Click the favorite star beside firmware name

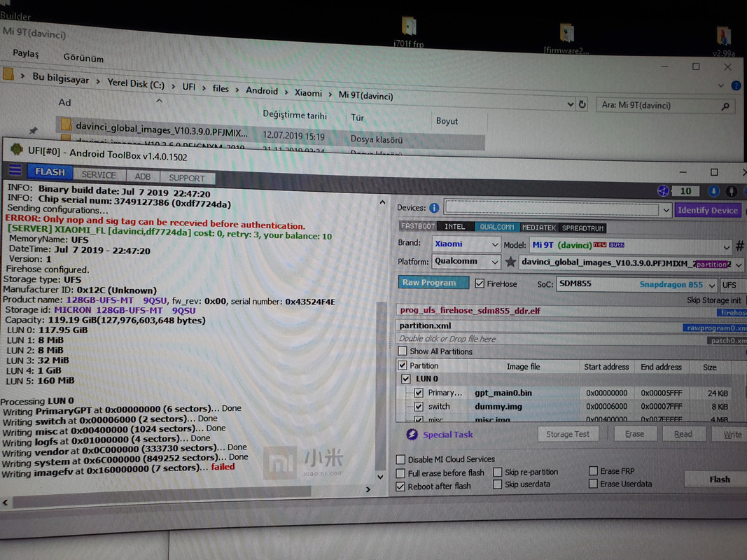point(510,261)
